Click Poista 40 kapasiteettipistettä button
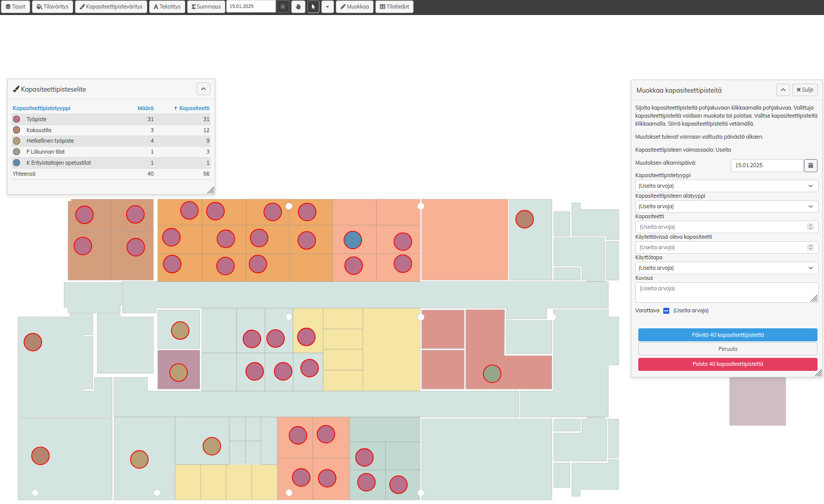The height and width of the screenshot is (504, 824). tap(727, 364)
